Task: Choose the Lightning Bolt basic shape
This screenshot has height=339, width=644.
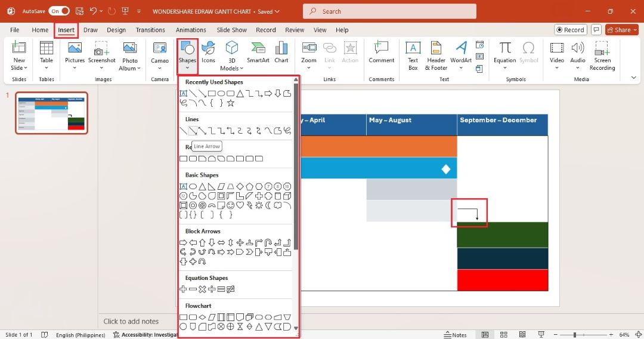Action: pos(249,205)
